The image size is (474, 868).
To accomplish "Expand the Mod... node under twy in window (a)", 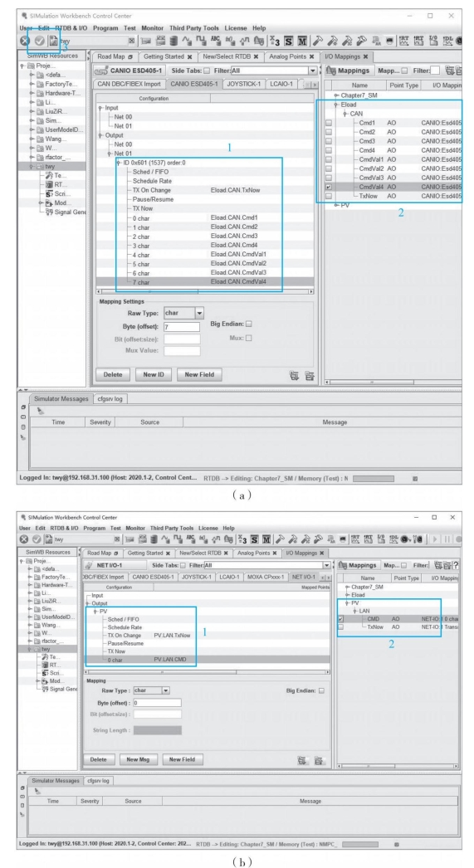I will pyautogui.click(x=41, y=202).
